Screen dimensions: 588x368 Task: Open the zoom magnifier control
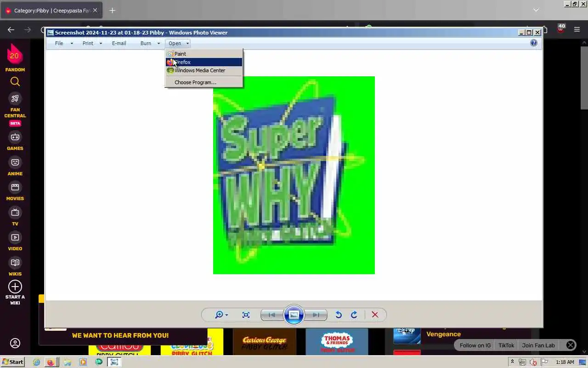(221, 315)
